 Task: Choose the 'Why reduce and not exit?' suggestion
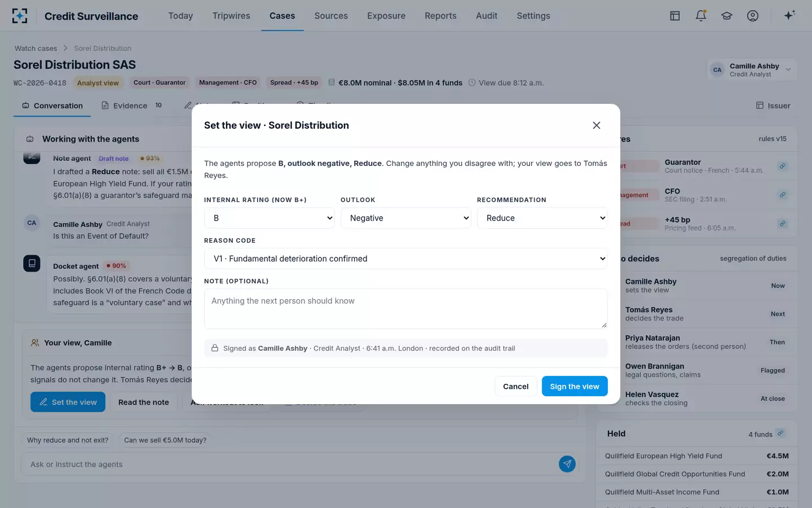pyautogui.click(x=68, y=440)
